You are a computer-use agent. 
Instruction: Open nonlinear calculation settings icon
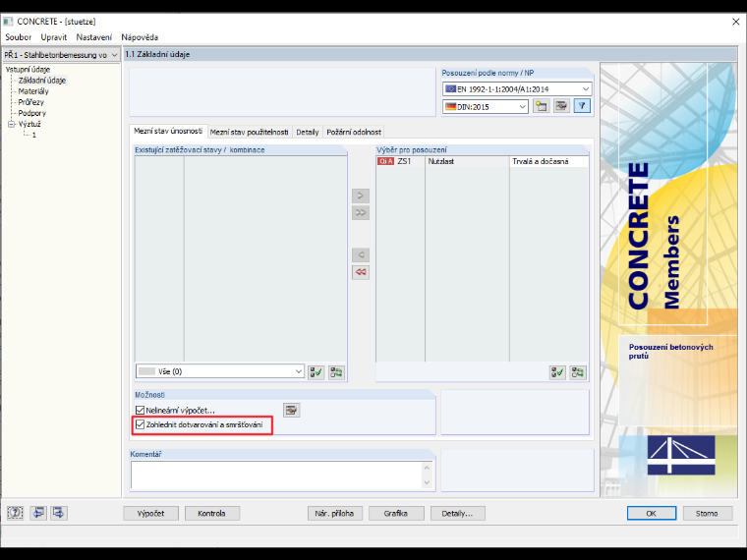[292, 410]
